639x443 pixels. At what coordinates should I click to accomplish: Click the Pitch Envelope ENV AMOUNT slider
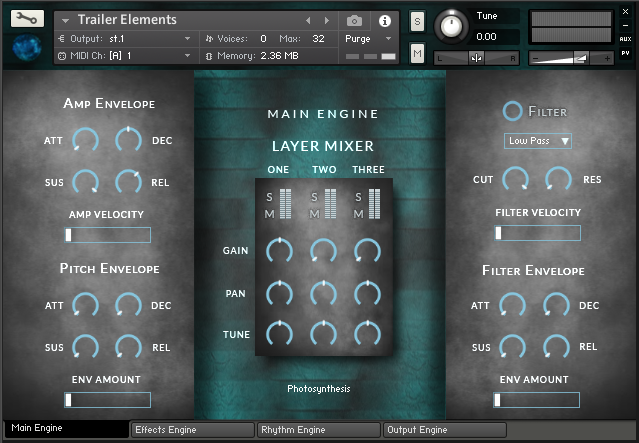(x=108, y=400)
